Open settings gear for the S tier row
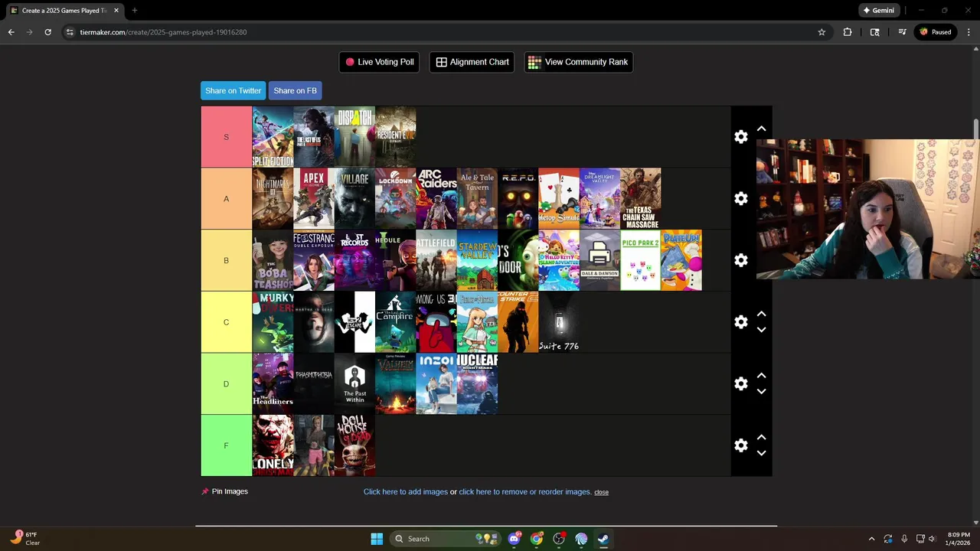Viewport: 980px width, 551px height. pos(740,136)
